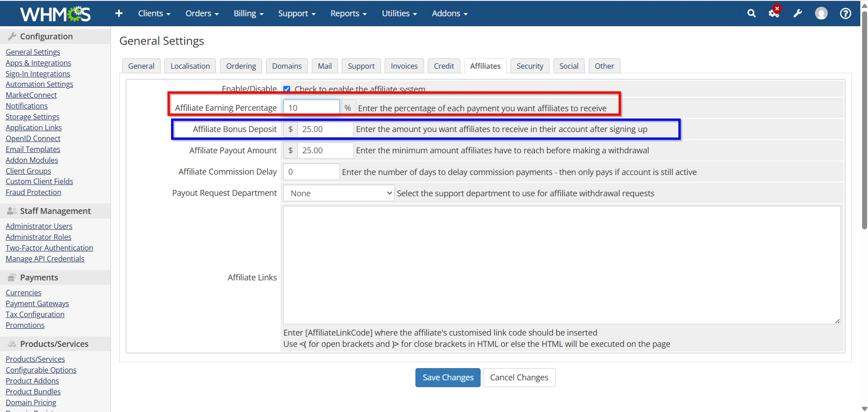
Task: Switch to the Social tab
Action: [x=569, y=66]
